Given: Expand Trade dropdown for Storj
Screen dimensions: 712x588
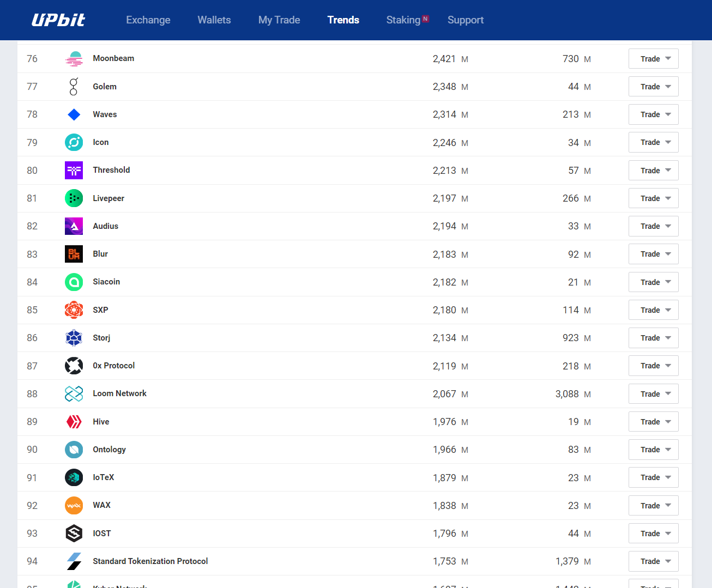Looking at the screenshot, I should point(654,338).
